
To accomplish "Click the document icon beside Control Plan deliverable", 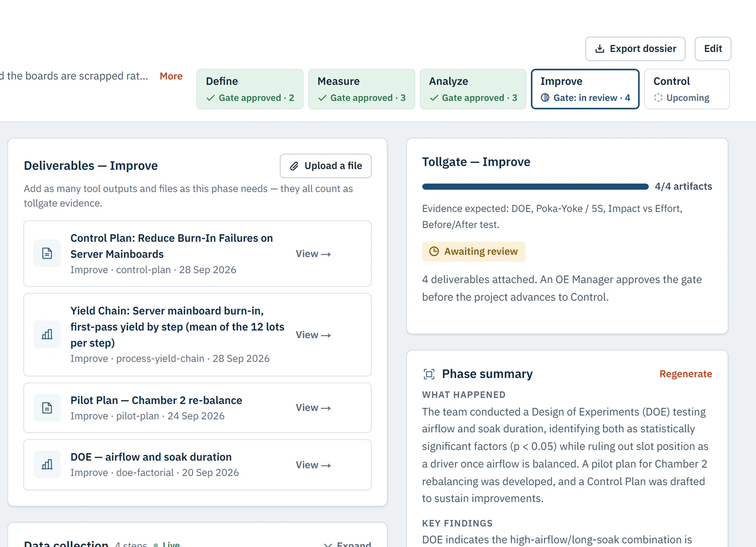I will pos(47,253).
